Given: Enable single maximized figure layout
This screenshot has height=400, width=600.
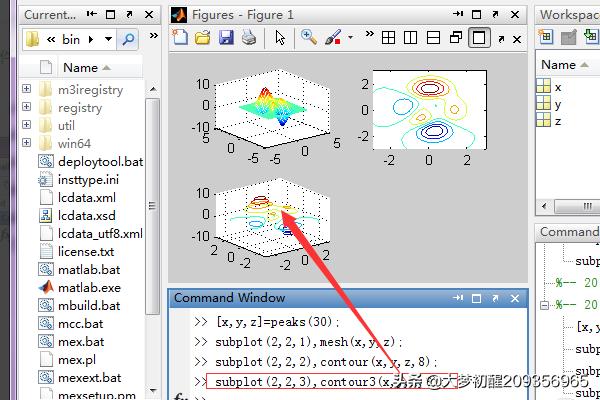Looking at the screenshot, I should pos(479,38).
